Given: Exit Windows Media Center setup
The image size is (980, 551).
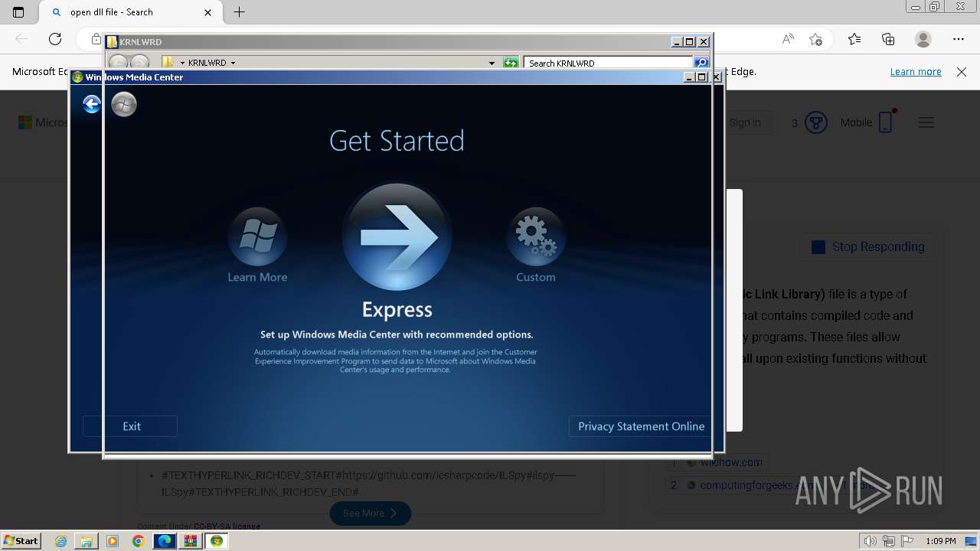Looking at the screenshot, I should [x=130, y=426].
